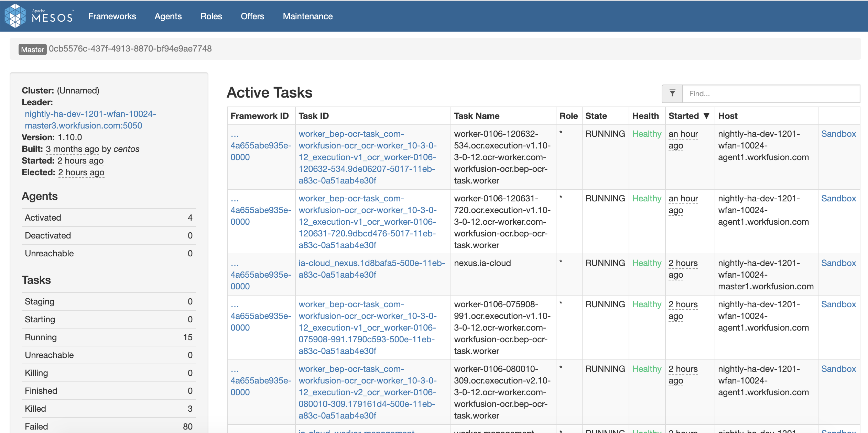Click the Activated agents row
The height and width of the screenshot is (433, 868).
coord(109,218)
